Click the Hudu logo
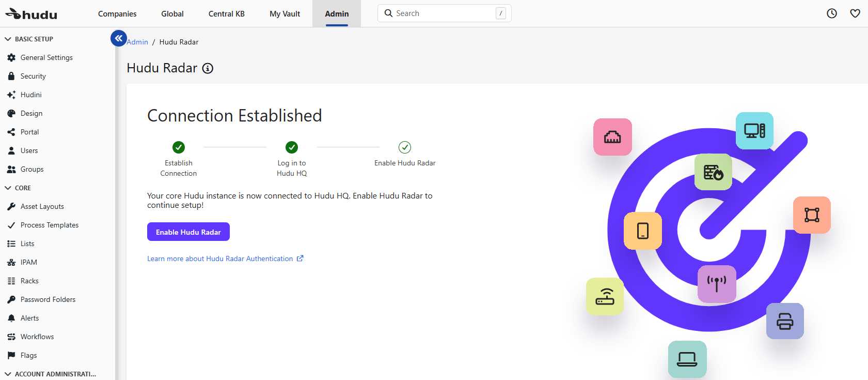Screen dimensions: 868x380 pos(31,14)
